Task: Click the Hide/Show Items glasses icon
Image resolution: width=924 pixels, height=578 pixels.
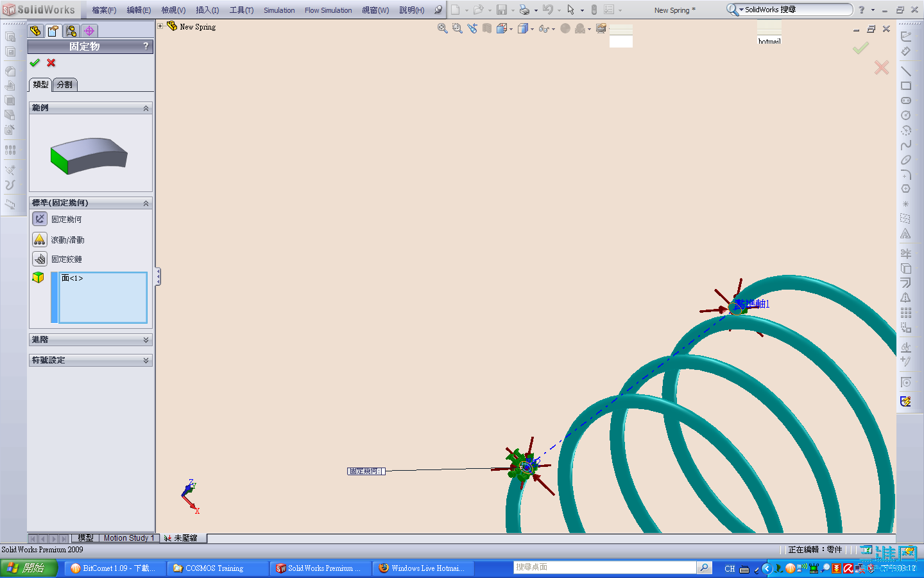Action: click(x=543, y=28)
